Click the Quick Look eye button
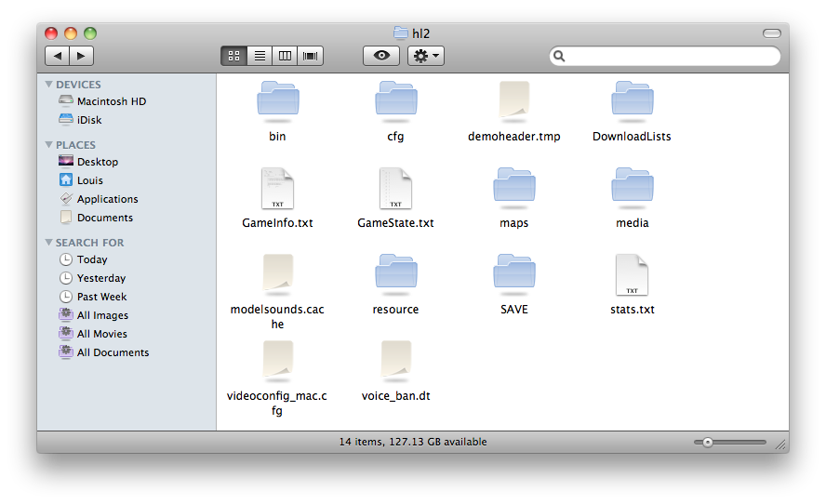826x504 pixels. pos(381,56)
